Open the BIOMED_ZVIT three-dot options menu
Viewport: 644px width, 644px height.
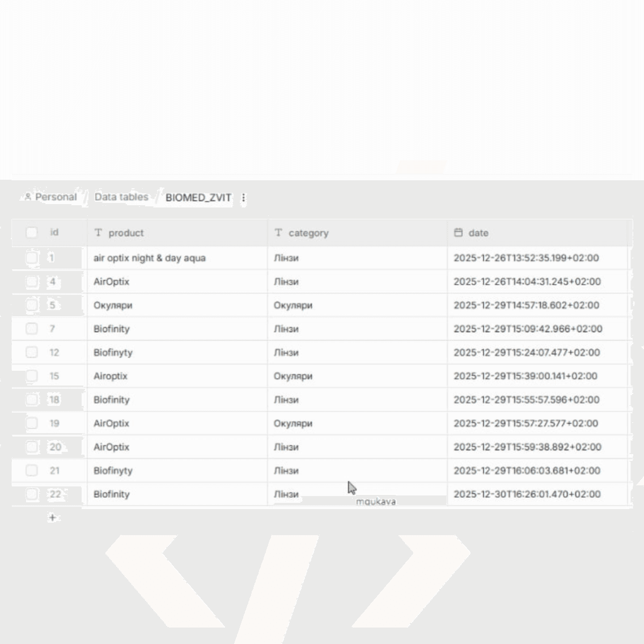coord(243,198)
